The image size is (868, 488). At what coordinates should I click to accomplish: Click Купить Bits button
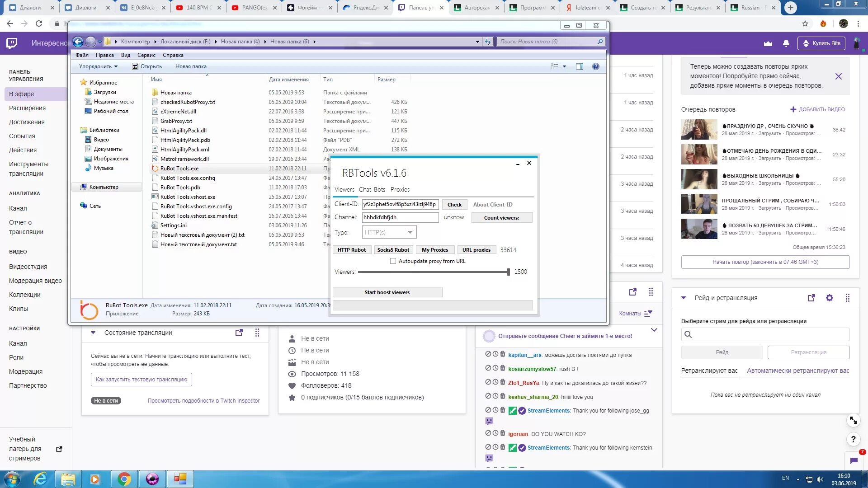pos(821,43)
